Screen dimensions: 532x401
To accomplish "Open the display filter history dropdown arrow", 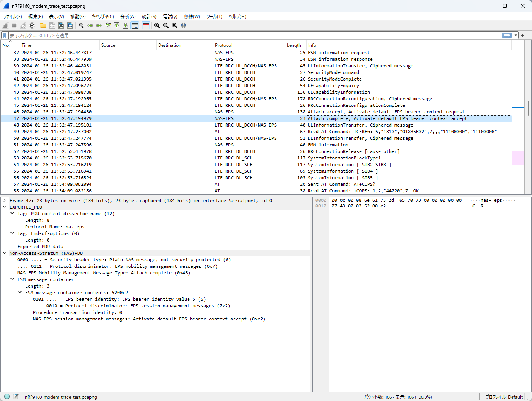I will [516, 35].
